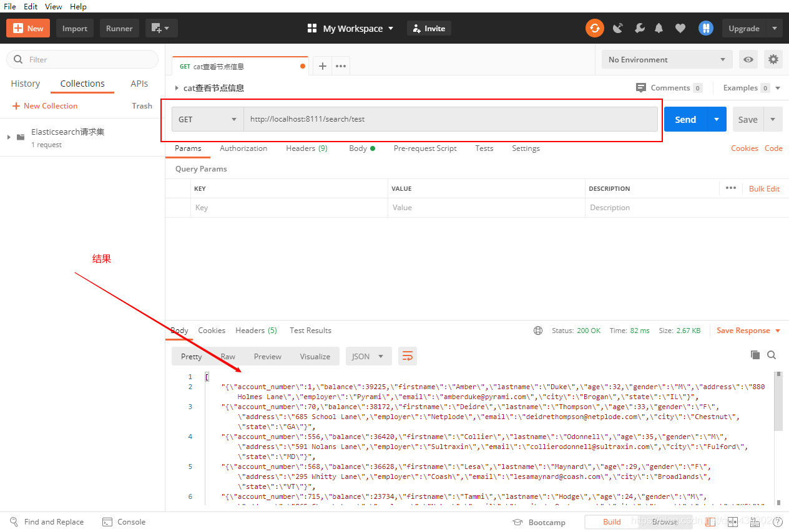Open the Edit menu
This screenshot has width=789, height=532.
click(31, 6)
